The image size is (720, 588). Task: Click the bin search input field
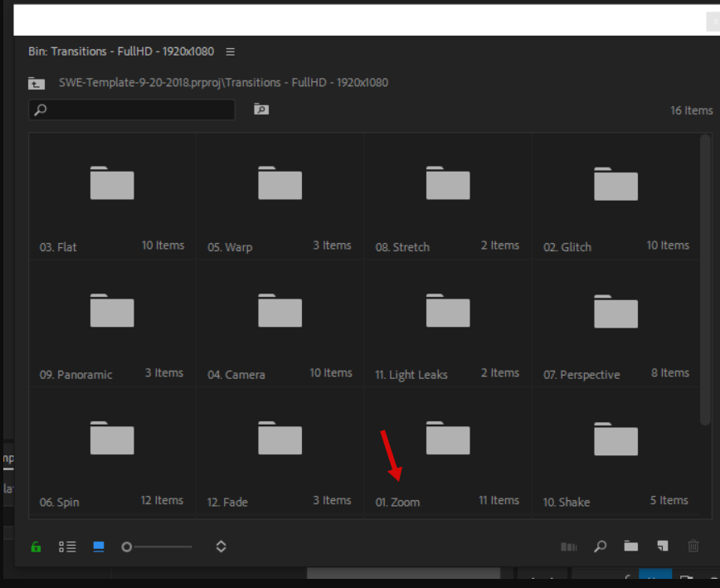pyautogui.click(x=137, y=109)
